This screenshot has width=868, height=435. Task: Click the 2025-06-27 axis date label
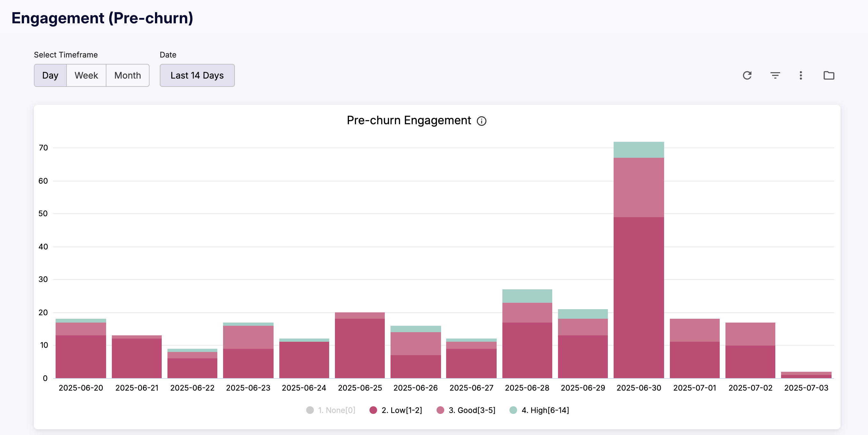click(x=471, y=388)
